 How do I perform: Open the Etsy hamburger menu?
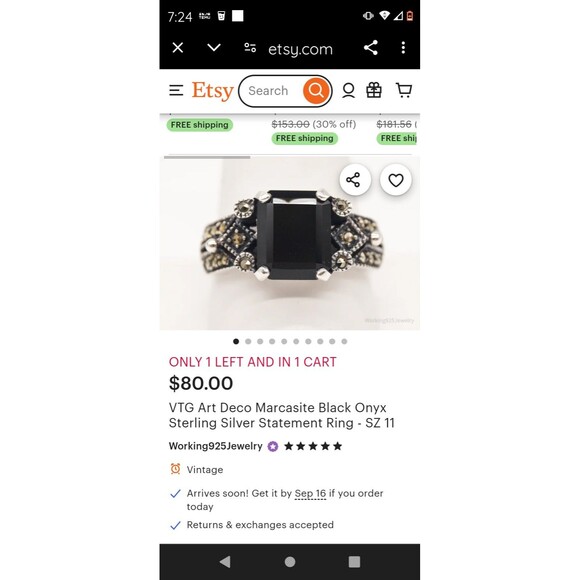coord(176,91)
